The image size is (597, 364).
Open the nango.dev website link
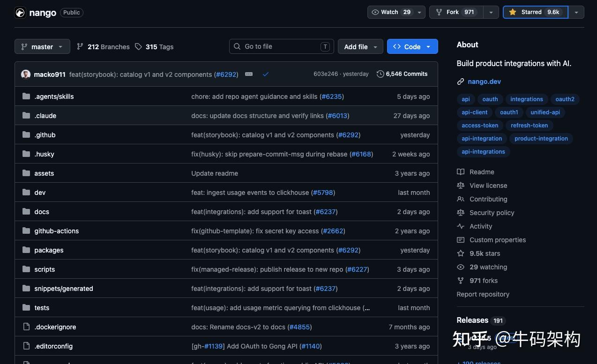pyautogui.click(x=484, y=82)
